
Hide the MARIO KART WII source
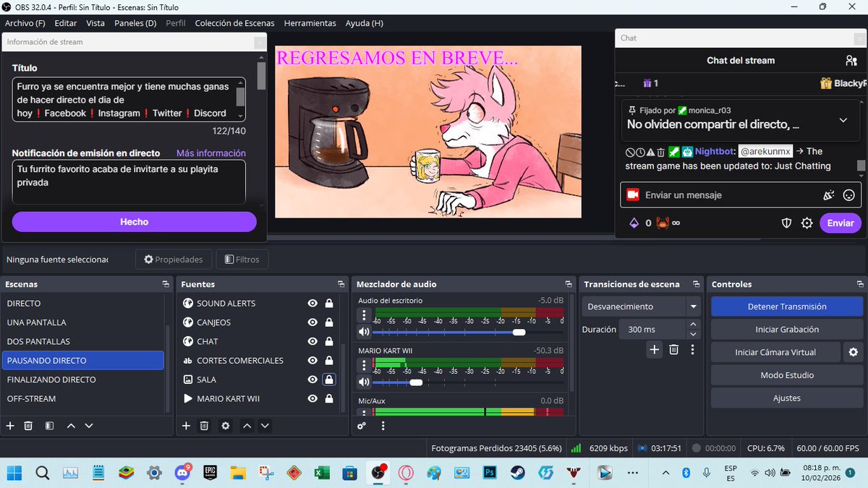pos(312,398)
